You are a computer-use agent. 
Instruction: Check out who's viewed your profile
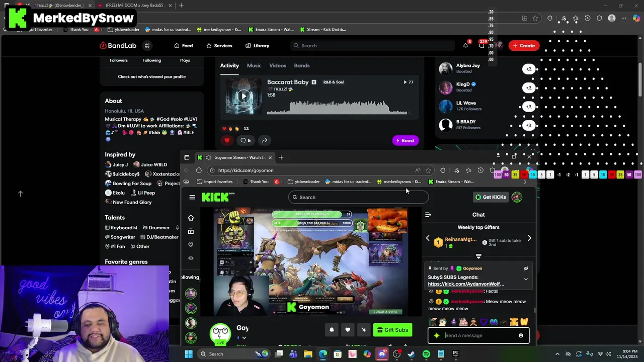(x=151, y=77)
